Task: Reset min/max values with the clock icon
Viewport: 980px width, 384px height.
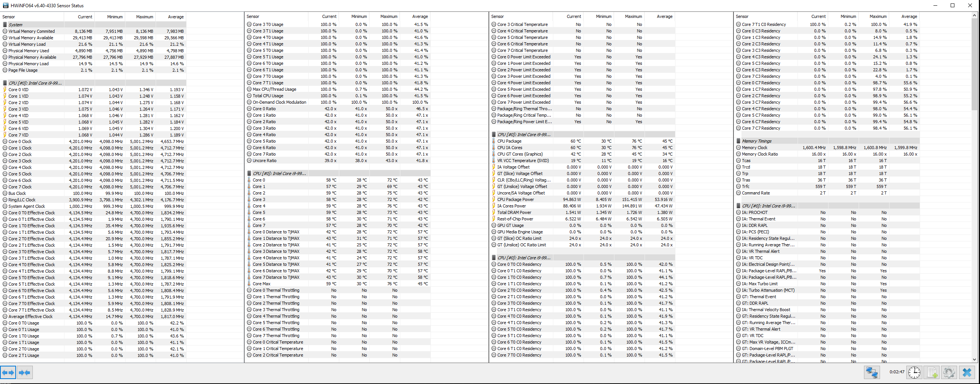Action: tap(914, 372)
